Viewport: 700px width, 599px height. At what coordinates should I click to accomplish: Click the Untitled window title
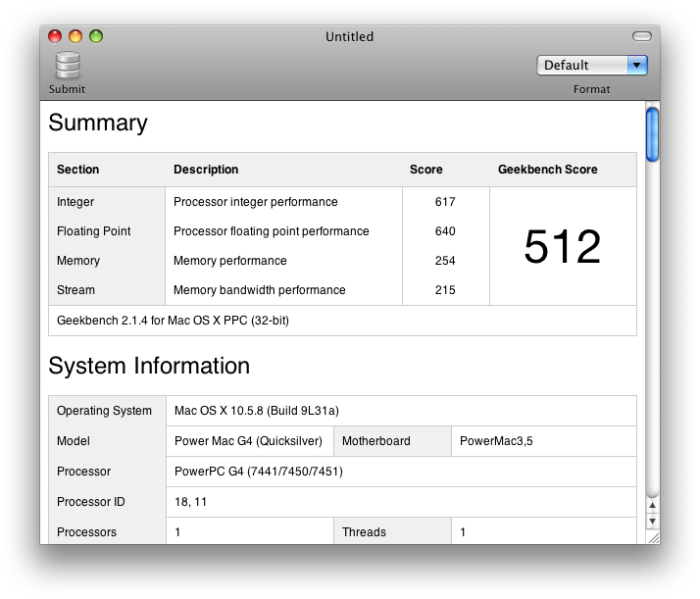pyautogui.click(x=350, y=36)
